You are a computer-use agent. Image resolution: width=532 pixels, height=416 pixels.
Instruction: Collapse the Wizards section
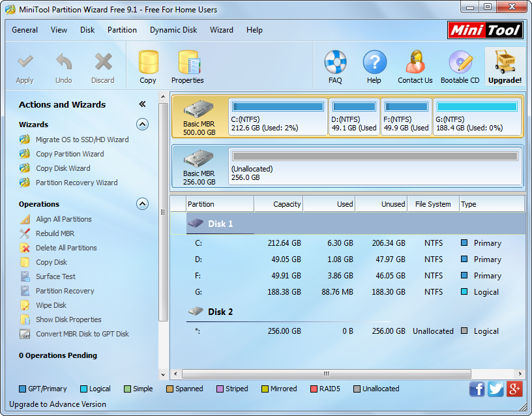142,125
